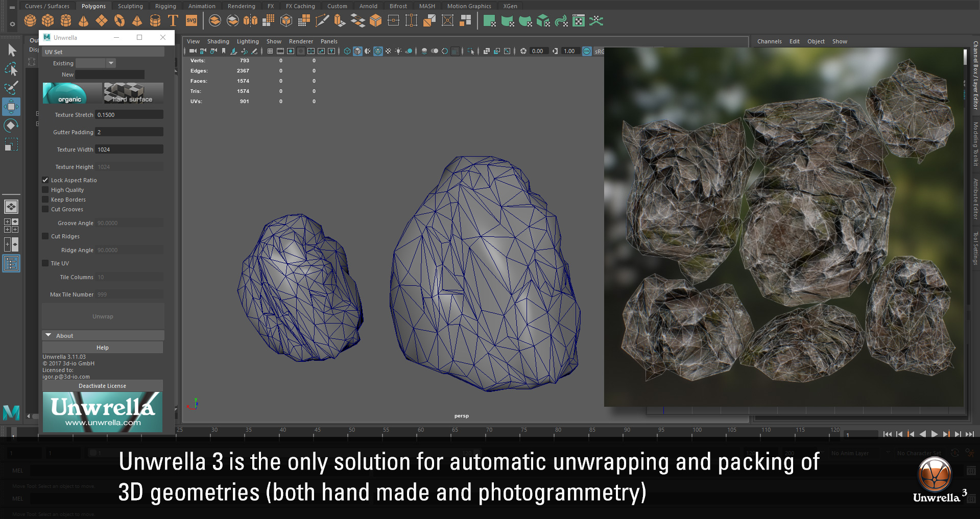Open the viewport Renderer menu

click(x=301, y=41)
